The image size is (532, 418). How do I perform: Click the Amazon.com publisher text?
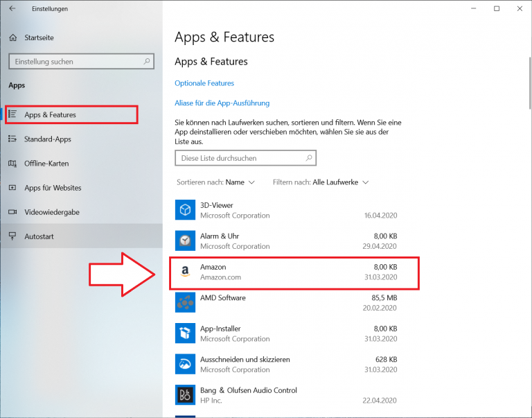pyautogui.click(x=220, y=277)
